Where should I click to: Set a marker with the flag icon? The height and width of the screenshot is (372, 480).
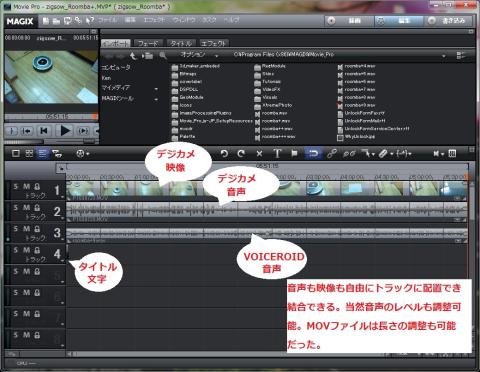tap(294, 154)
